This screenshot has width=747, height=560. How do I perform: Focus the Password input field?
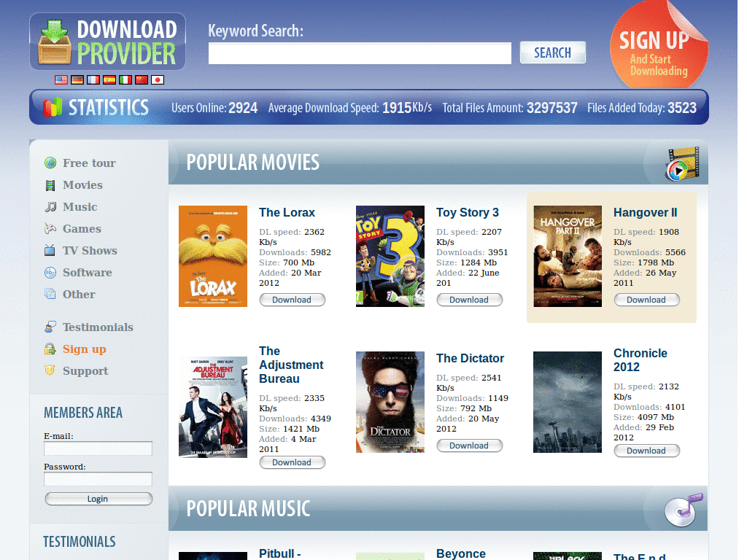98,479
